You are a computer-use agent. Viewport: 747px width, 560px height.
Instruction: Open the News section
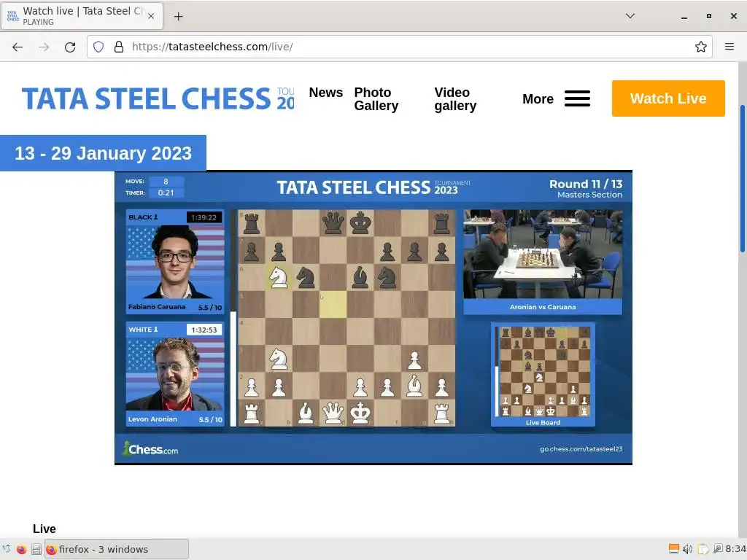pyautogui.click(x=326, y=93)
